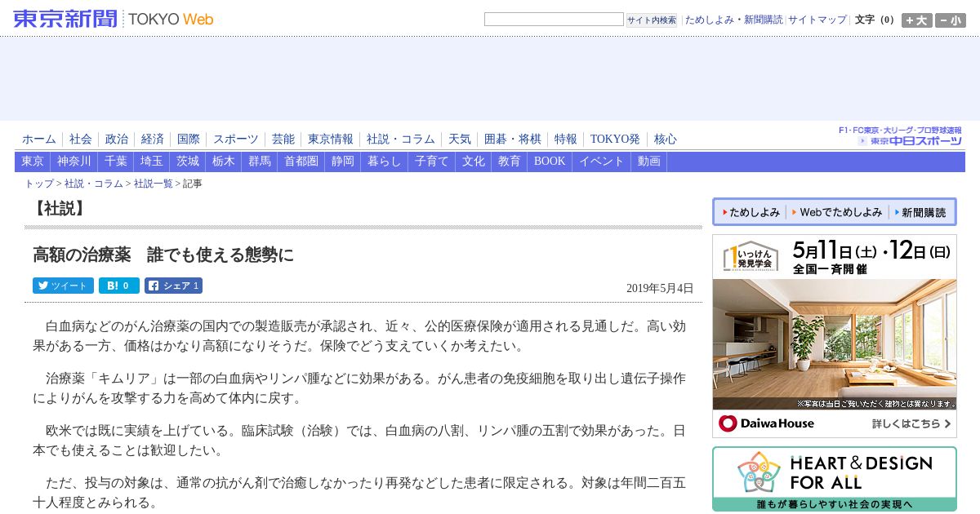
Task: Open 東京情報 section
Action: [x=331, y=140]
